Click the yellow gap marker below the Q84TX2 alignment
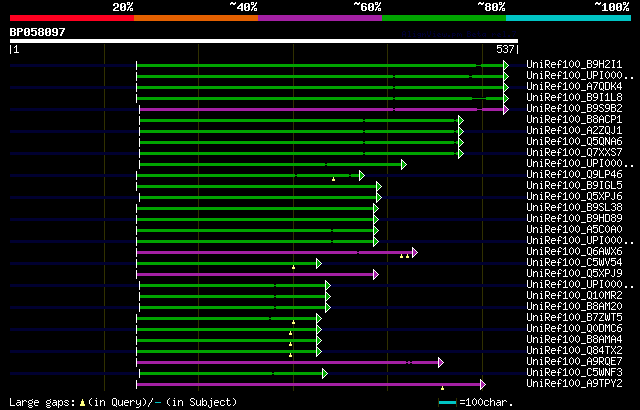This screenshot has width=640, height=410. click(291, 355)
